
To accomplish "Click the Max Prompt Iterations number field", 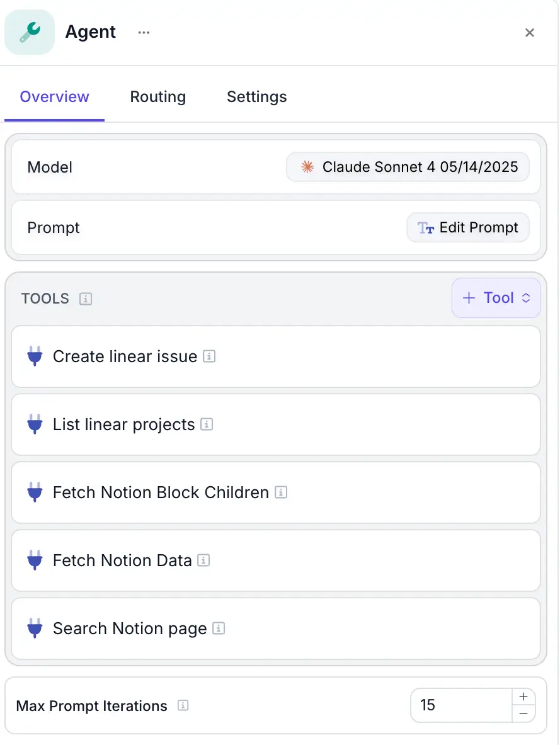I will [460, 705].
